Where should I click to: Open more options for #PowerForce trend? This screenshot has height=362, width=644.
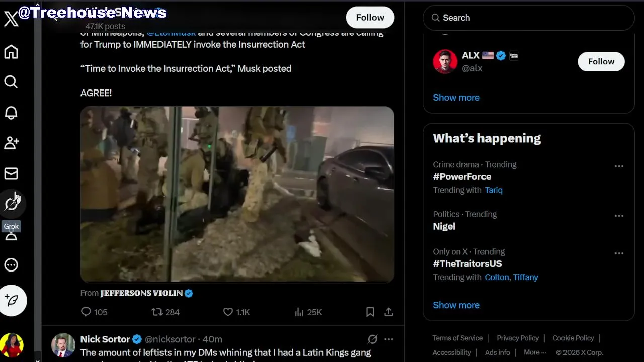619,166
